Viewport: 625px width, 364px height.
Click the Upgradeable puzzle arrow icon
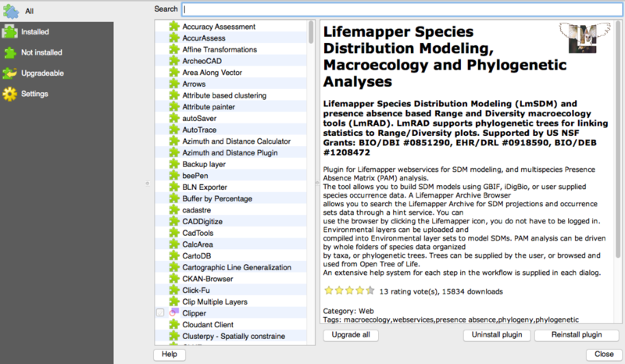9,73
